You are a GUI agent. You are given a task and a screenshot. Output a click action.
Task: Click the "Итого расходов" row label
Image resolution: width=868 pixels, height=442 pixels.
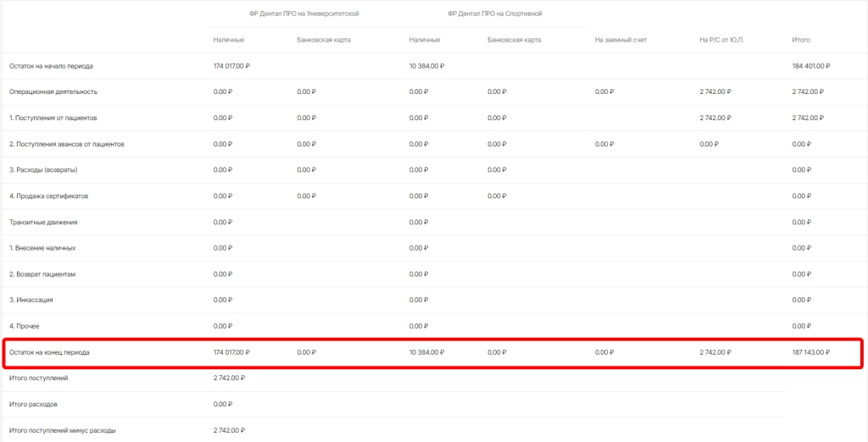33,404
